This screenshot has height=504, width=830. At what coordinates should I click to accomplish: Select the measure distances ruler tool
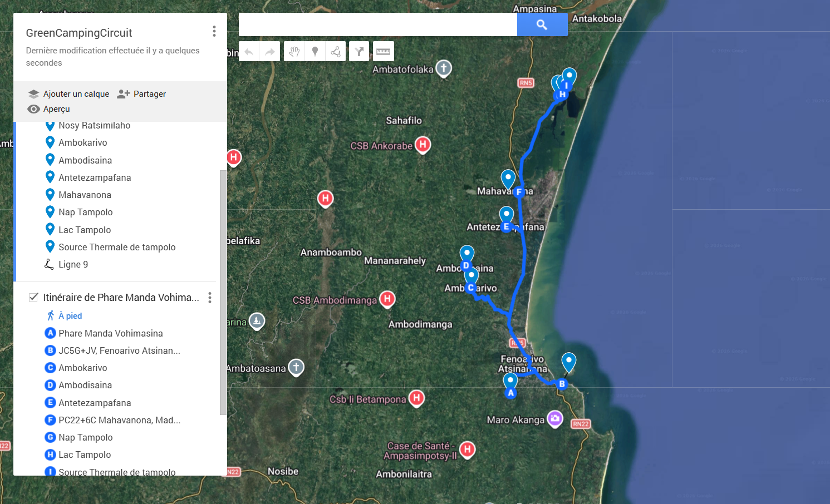[384, 52]
